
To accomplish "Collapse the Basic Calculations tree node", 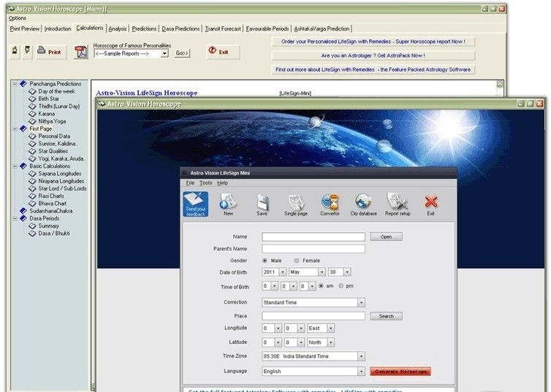I will [15, 166].
